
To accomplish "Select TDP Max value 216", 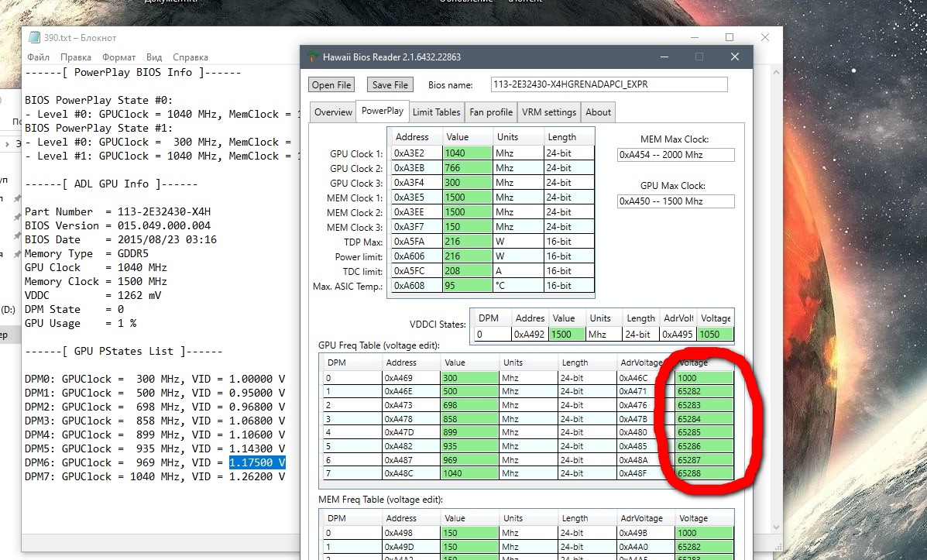I will (x=468, y=241).
